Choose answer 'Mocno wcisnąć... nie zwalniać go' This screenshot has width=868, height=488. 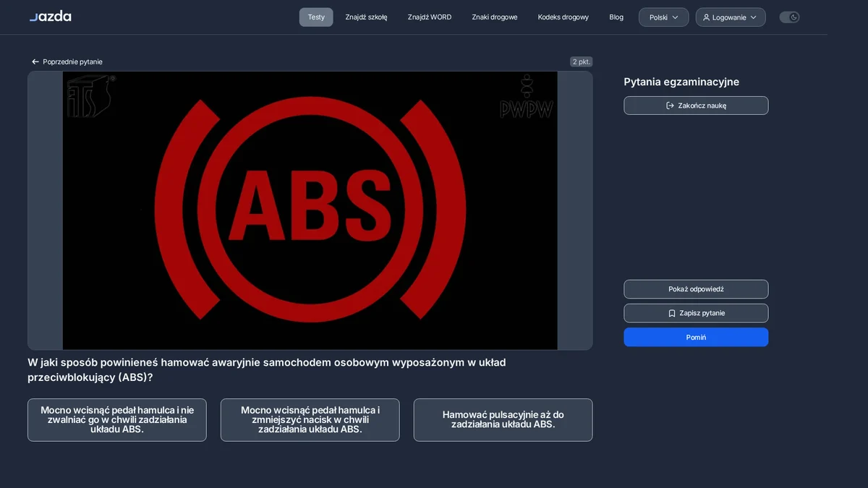point(117,420)
